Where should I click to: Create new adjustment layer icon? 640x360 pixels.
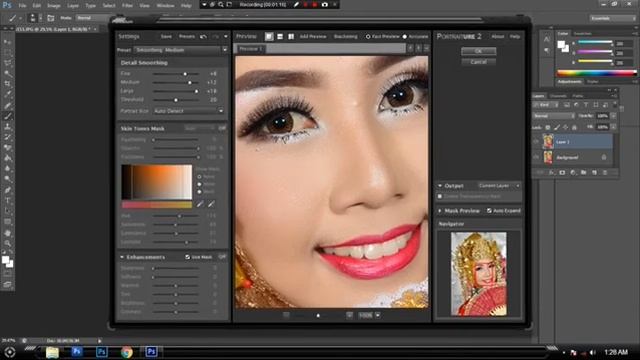[573, 173]
